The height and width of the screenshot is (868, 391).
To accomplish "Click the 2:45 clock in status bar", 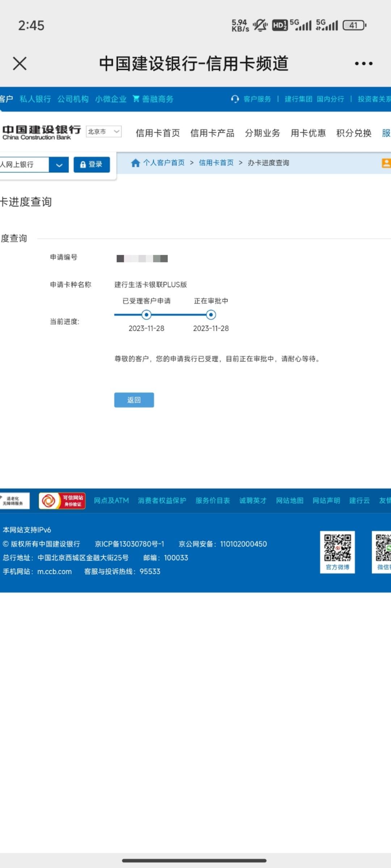I will tap(31, 25).
